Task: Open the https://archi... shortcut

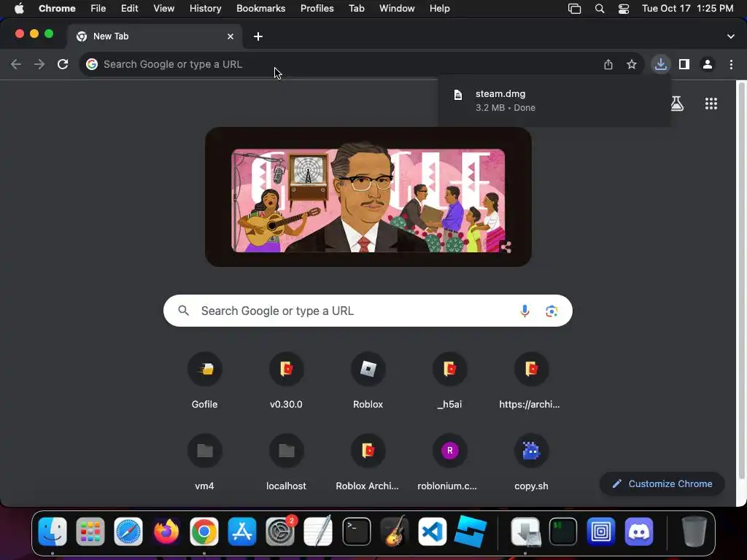Action: tap(531, 381)
